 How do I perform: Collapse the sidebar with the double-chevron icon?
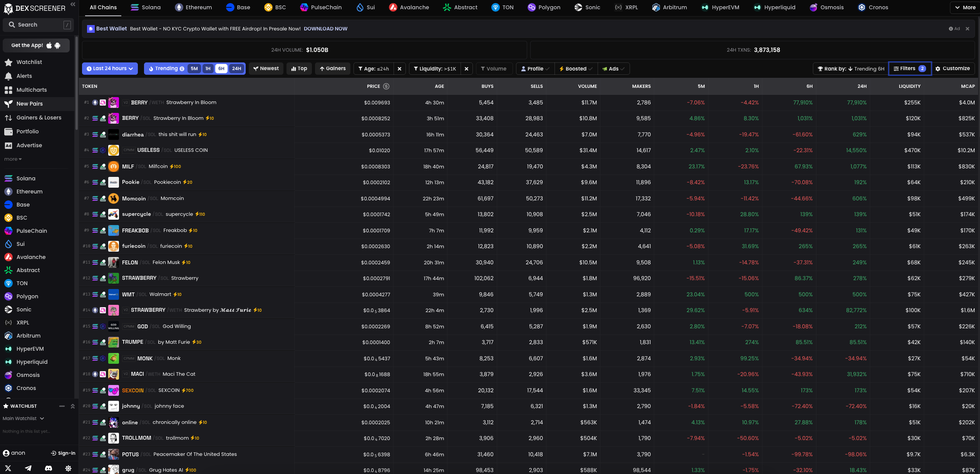coord(73,4)
